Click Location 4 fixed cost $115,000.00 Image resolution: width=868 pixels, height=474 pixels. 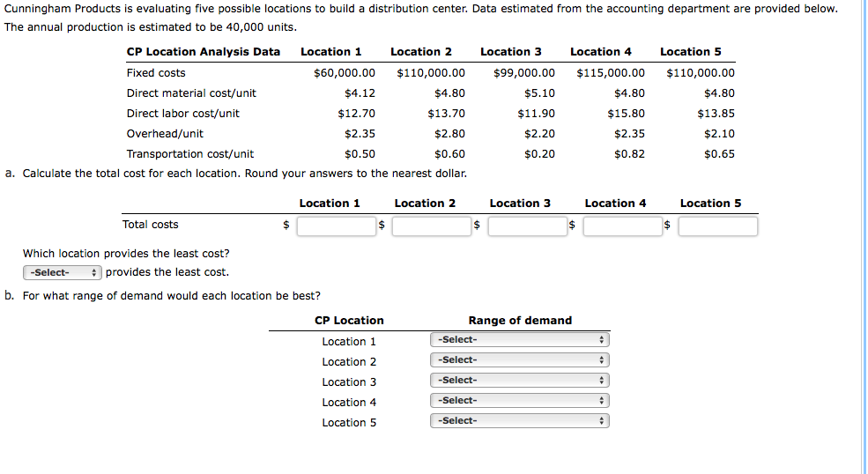tap(611, 73)
